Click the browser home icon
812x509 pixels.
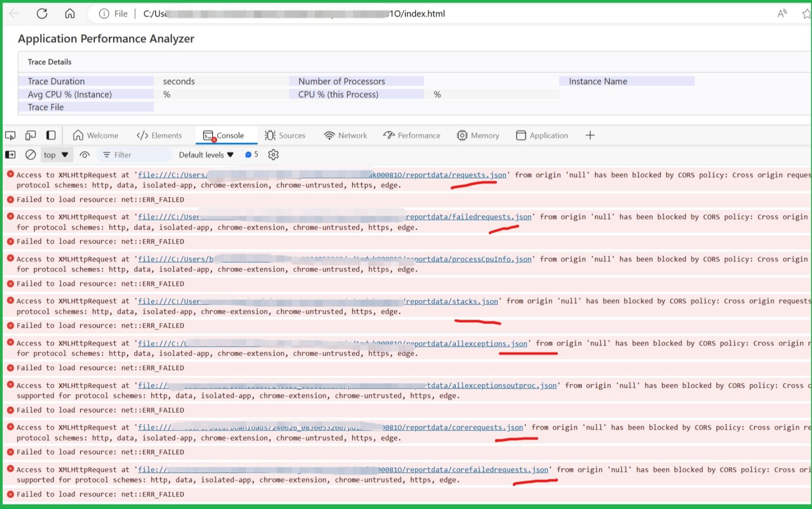tap(70, 13)
